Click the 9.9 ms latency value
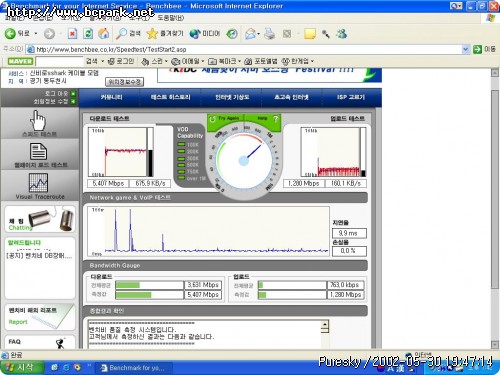 click(x=349, y=233)
